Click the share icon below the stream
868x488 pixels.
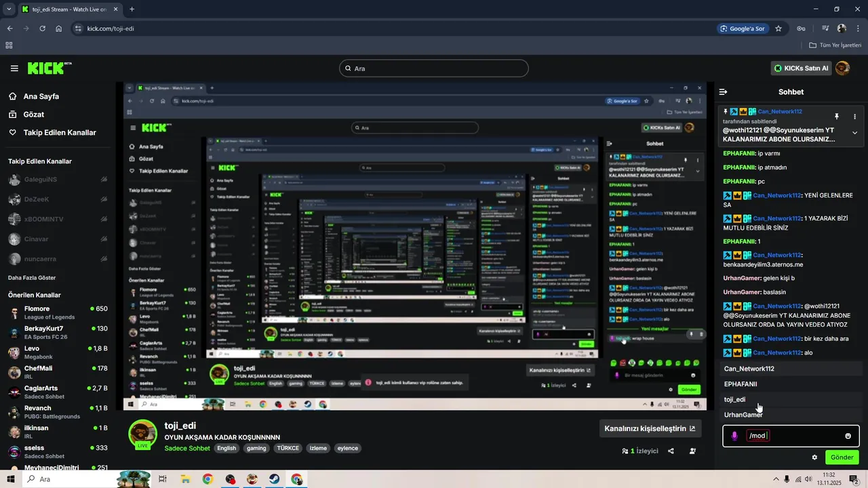(671, 451)
